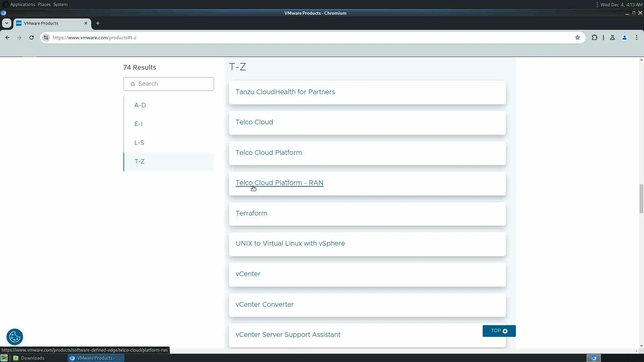The width and height of the screenshot is (644, 362).
Task: Reload the page with the refresh icon
Action: tap(32, 38)
